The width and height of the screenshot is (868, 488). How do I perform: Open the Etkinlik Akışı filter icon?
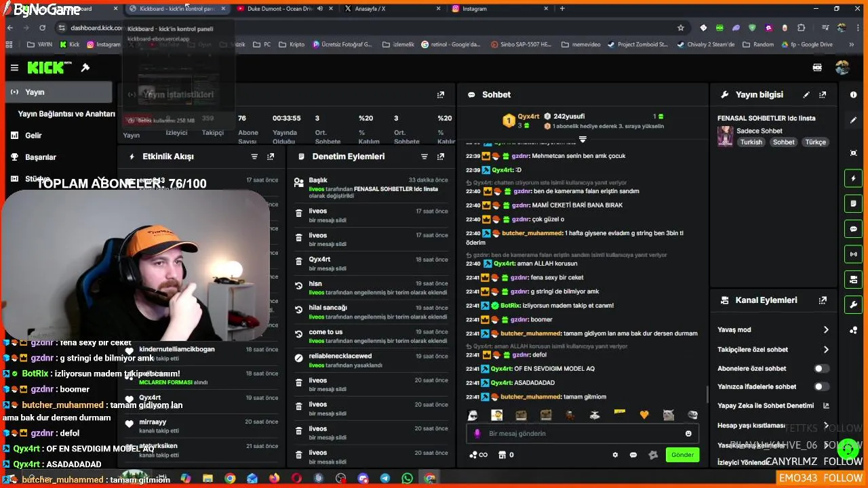tap(254, 157)
